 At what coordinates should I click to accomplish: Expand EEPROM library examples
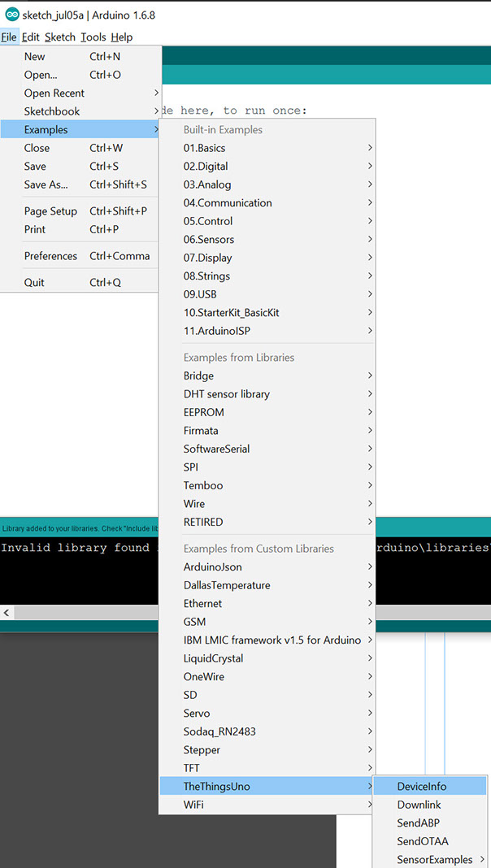pyautogui.click(x=267, y=412)
